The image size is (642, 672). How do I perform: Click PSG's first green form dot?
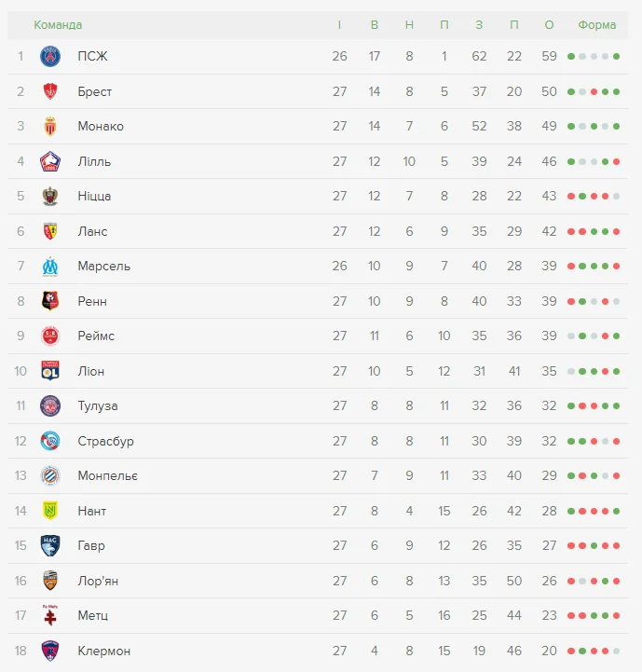571,56
